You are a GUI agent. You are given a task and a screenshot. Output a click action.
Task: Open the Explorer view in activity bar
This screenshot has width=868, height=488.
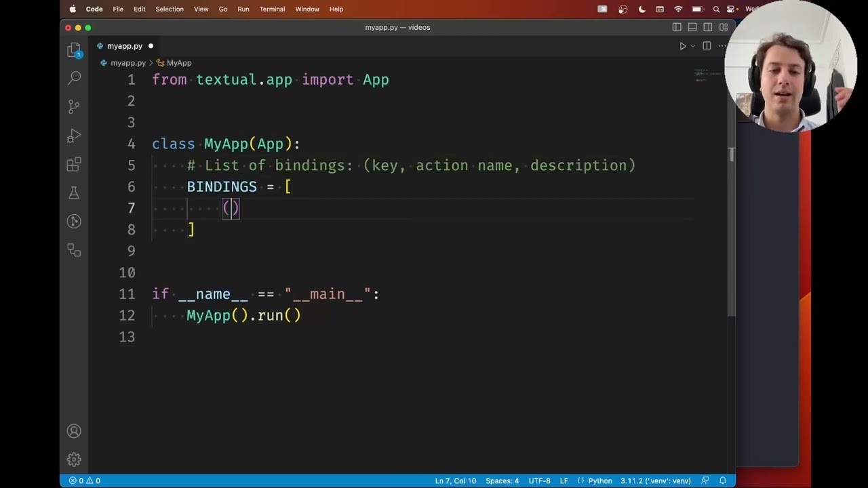[x=75, y=50]
